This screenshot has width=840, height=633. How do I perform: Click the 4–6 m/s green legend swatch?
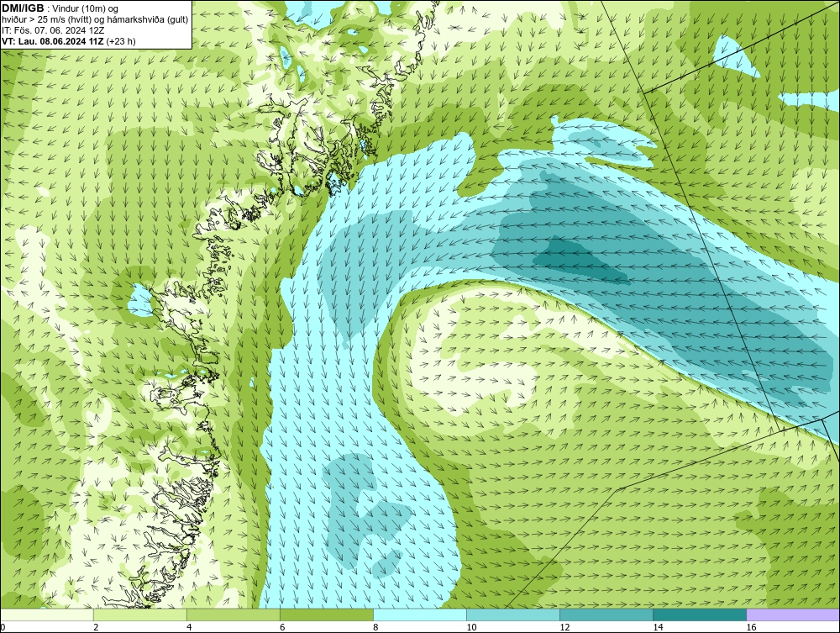point(233,615)
